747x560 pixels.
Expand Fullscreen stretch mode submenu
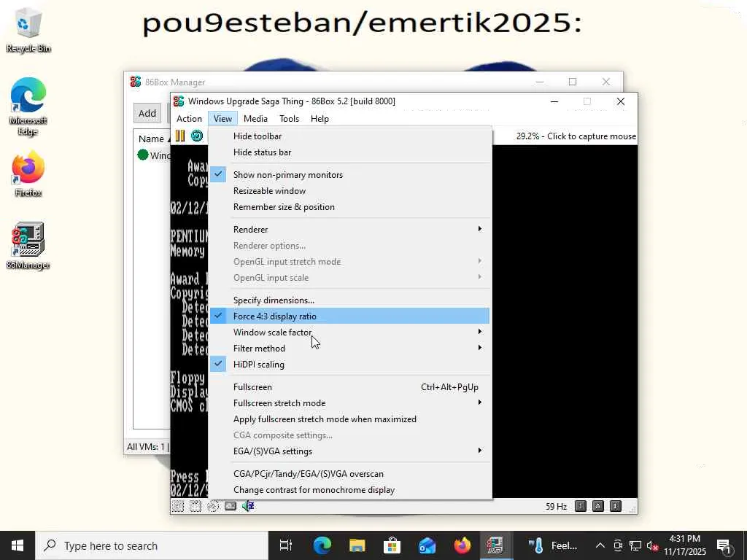[350, 402]
